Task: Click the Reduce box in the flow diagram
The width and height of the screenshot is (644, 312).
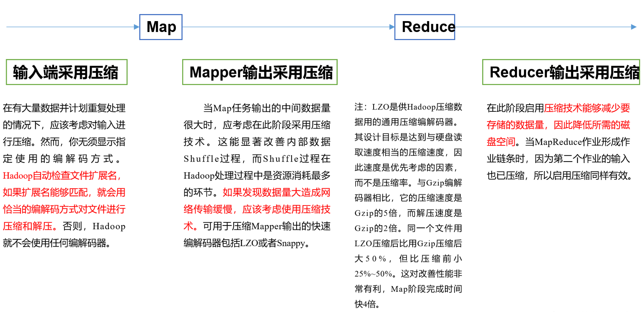Action: coord(425,27)
